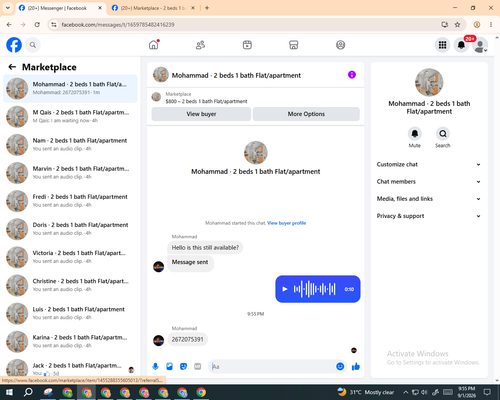Open the notifications bell icon
This screenshot has height=400, width=500.
pos(461,45)
